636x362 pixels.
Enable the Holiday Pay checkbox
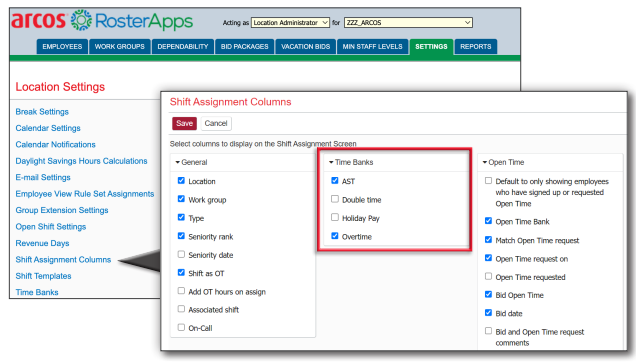point(335,218)
